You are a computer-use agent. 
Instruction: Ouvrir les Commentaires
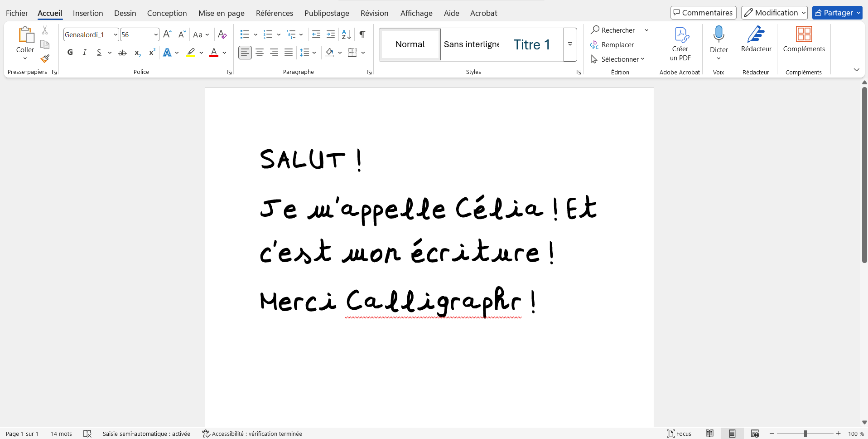[x=703, y=13]
